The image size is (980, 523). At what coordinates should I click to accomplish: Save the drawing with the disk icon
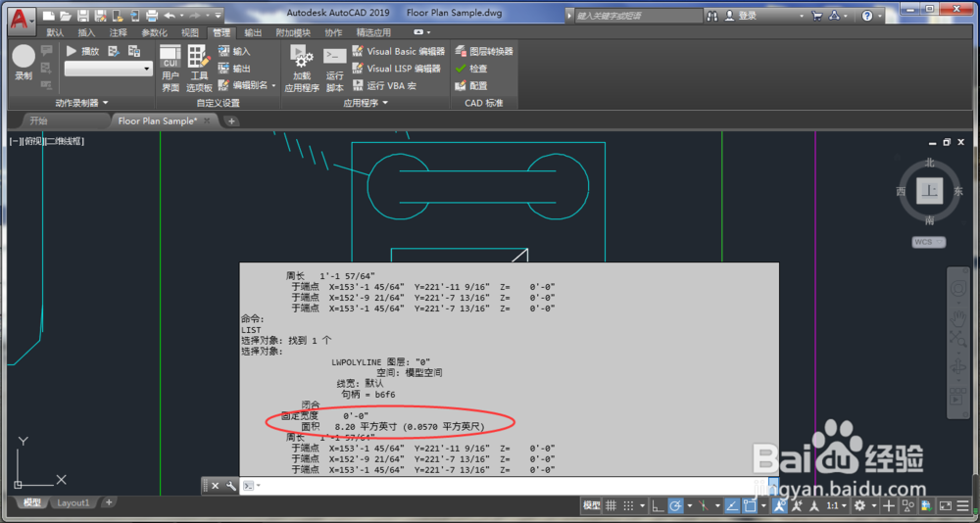click(82, 15)
